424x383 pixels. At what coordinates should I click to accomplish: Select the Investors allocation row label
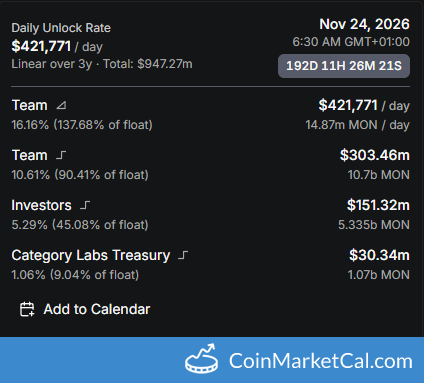(41, 205)
